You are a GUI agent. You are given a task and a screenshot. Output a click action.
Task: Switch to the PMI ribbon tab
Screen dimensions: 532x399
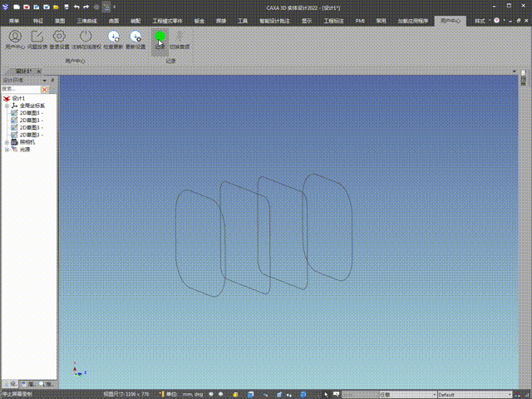click(360, 19)
